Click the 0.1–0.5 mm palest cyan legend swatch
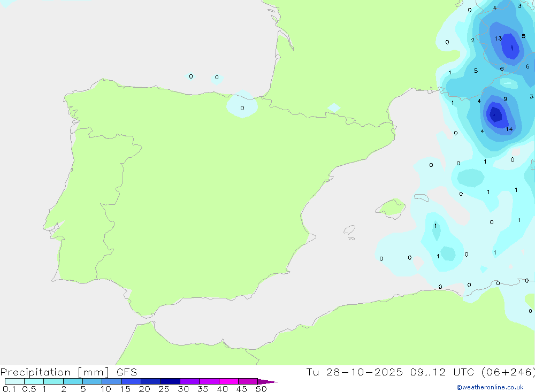The width and height of the screenshot is (535, 392). 14,381
